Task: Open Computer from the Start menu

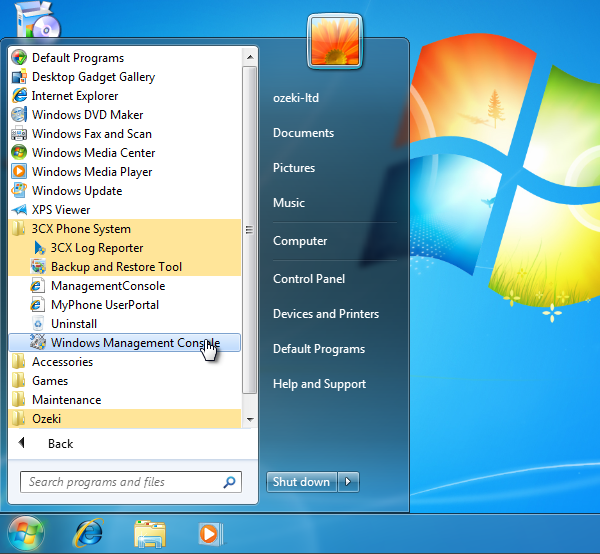Action: point(300,241)
